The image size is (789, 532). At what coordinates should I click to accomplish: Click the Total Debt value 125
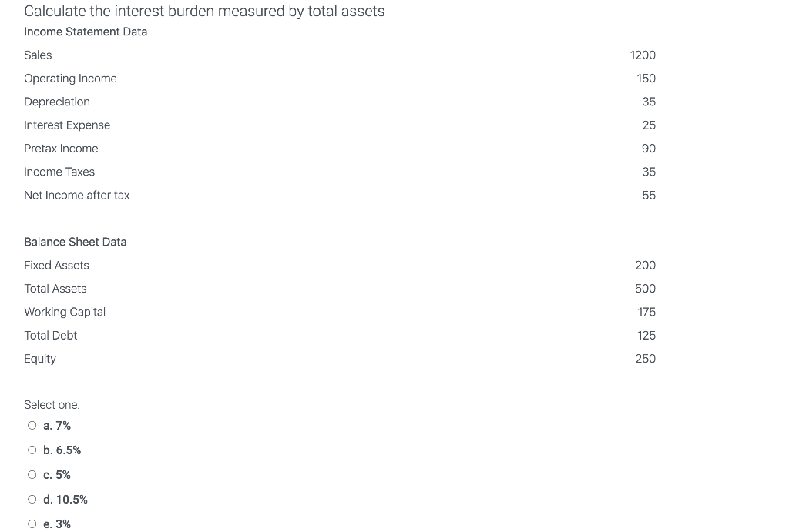point(646,335)
